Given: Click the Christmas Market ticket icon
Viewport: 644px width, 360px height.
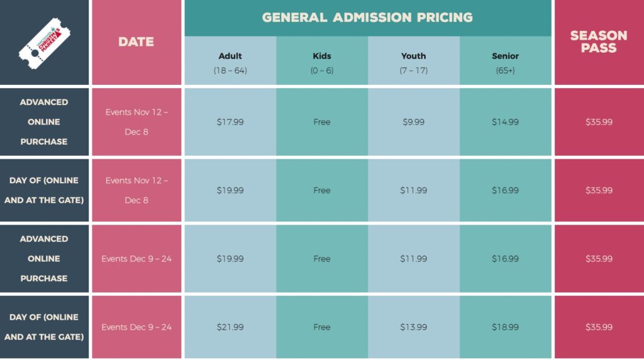Looking at the screenshot, I should [x=45, y=43].
